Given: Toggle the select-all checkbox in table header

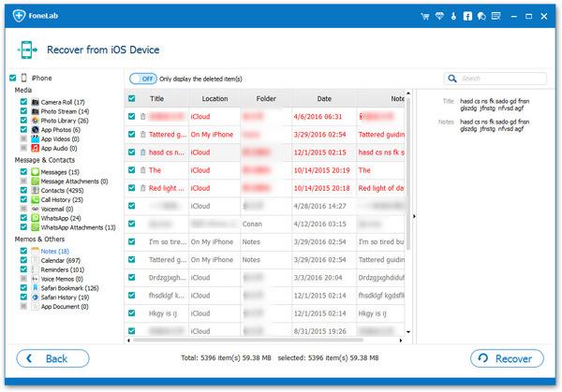Looking at the screenshot, I should pyautogui.click(x=131, y=98).
